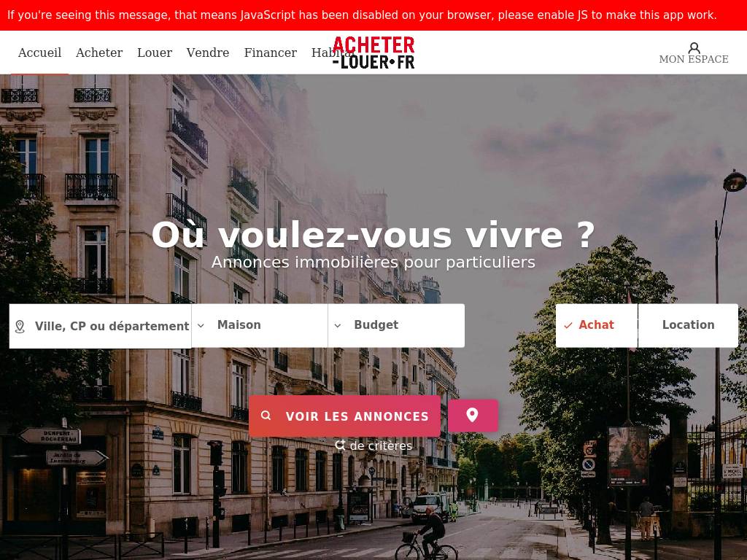
Task: Switch to Location rental mode
Action: (688, 326)
